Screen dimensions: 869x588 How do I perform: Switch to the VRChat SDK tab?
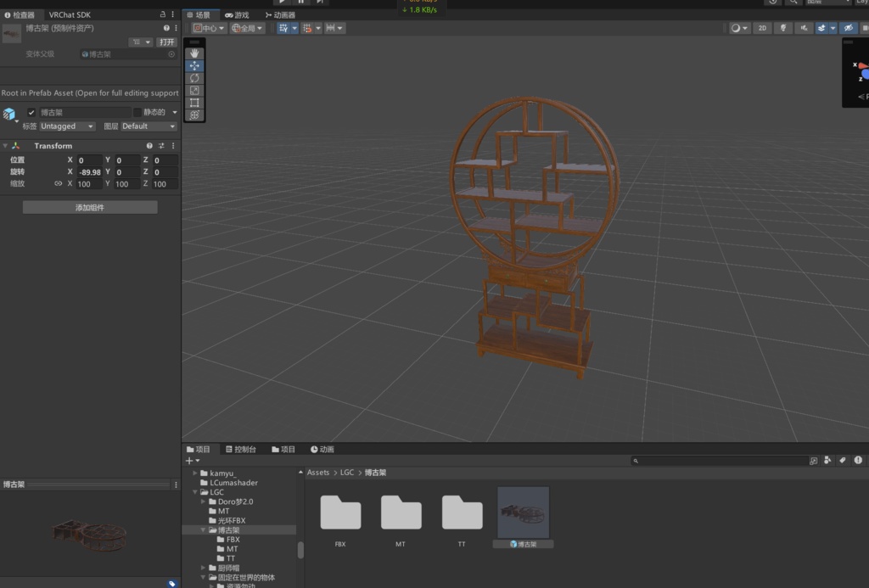coord(70,14)
